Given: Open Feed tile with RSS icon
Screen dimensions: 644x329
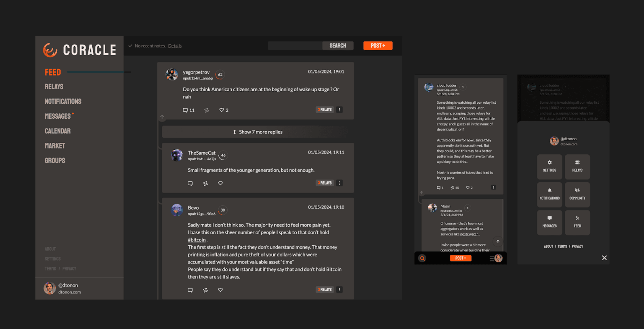Looking at the screenshot, I should pyautogui.click(x=577, y=223).
